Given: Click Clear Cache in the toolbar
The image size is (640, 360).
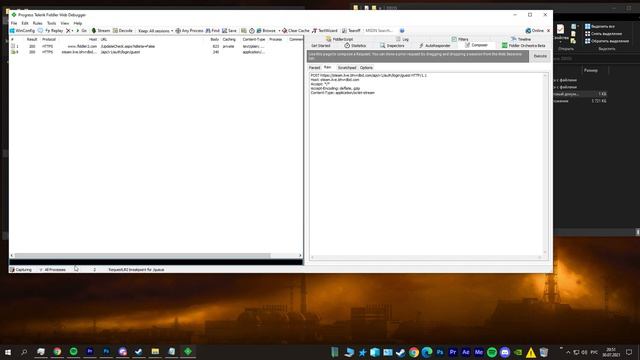Looking at the screenshot, I should click(x=296, y=31).
